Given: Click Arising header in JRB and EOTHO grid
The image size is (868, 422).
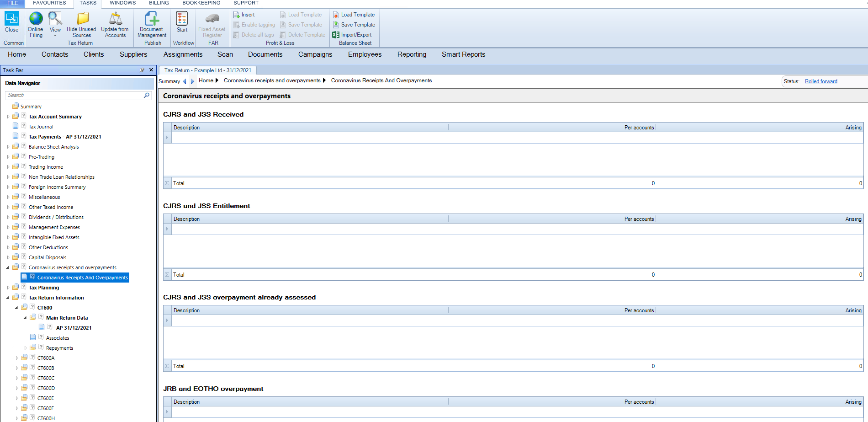Looking at the screenshot, I should 853,402.
